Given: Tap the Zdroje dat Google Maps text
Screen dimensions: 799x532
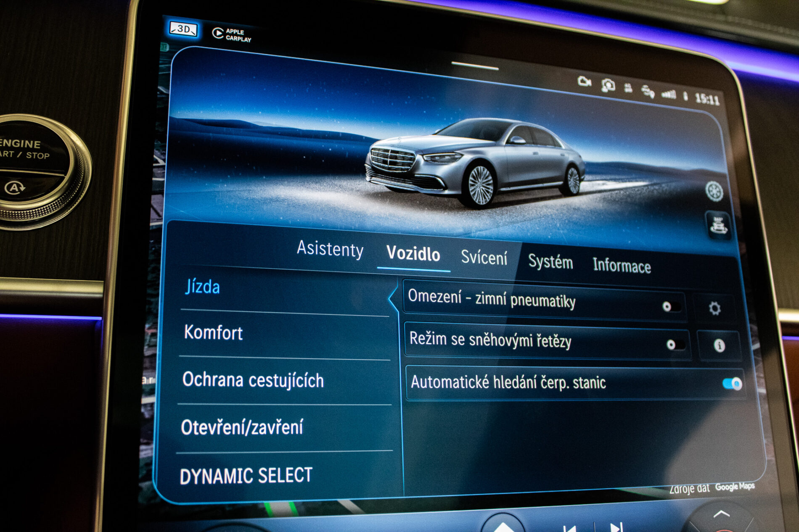Looking at the screenshot, I should coord(712,487).
